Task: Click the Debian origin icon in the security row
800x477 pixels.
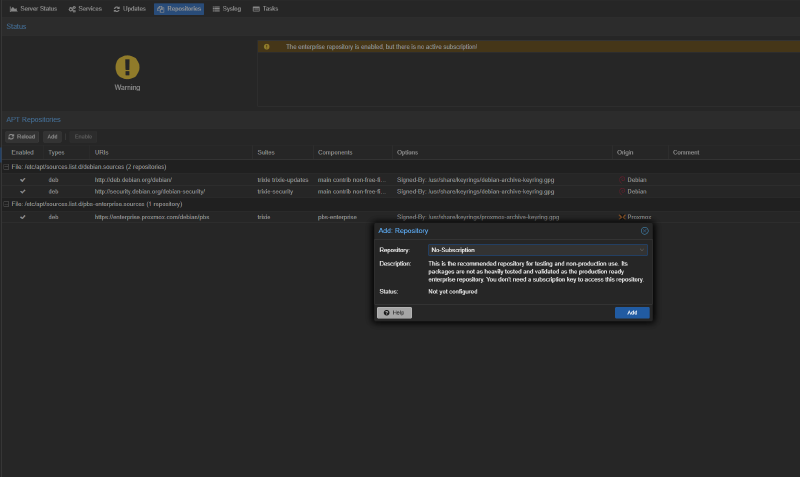Action: (x=622, y=191)
